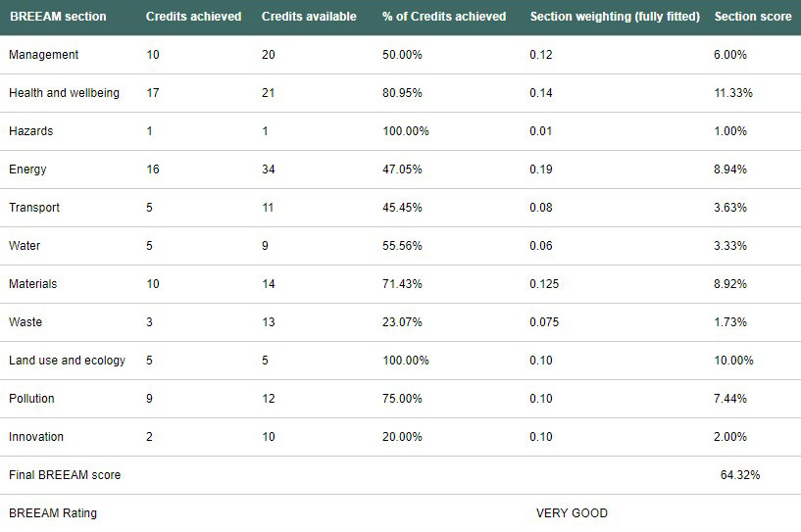Image resolution: width=801 pixels, height=532 pixels.
Task: Click the "BREEAM section" column header
Action: (x=58, y=17)
